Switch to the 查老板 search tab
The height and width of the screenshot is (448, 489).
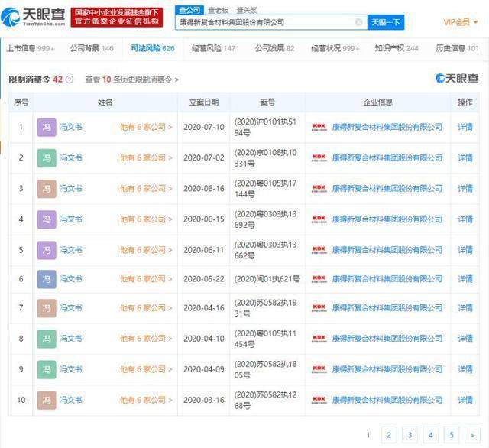click(219, 10)
